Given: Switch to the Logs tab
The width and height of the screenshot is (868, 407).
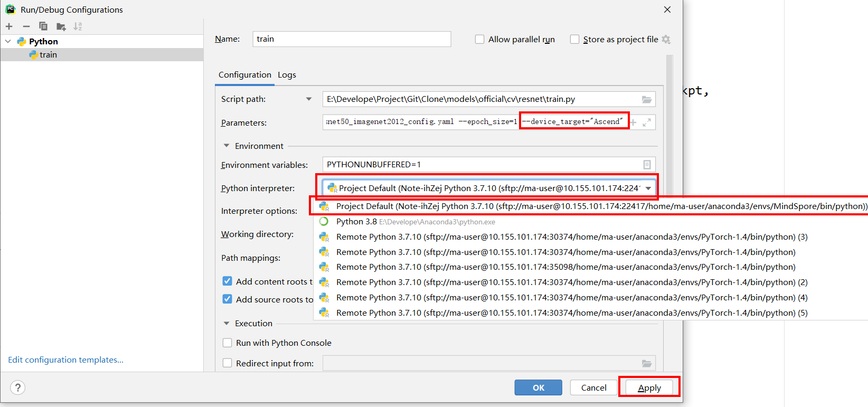Looking at the screenshot, I should 287,75.
